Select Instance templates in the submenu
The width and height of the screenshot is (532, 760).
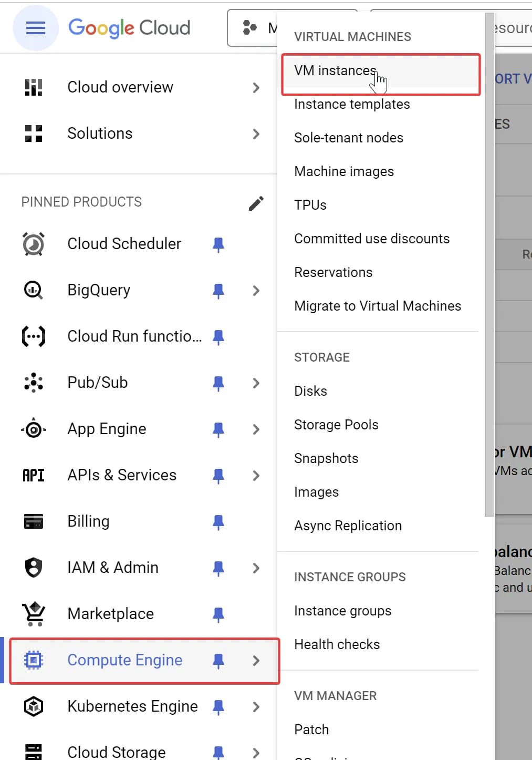tap(352, 104)
